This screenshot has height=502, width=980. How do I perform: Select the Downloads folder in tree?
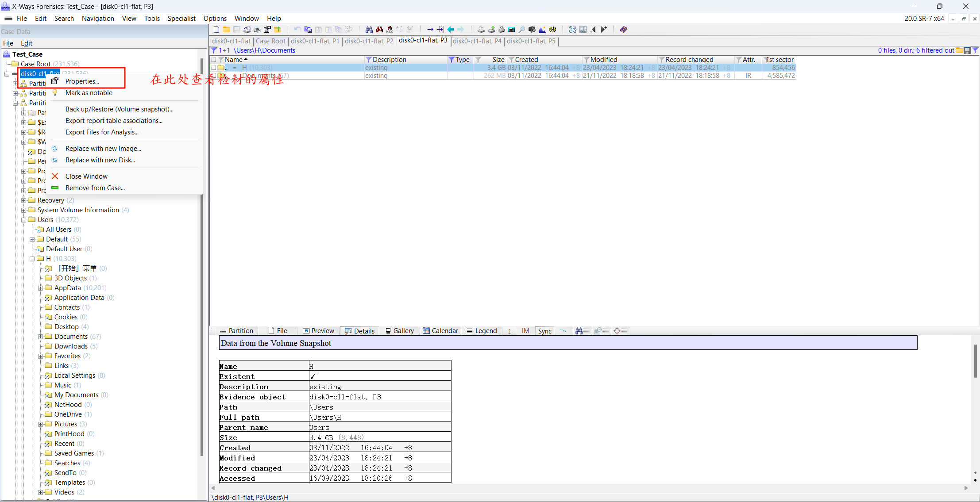[x=71, y=346]
